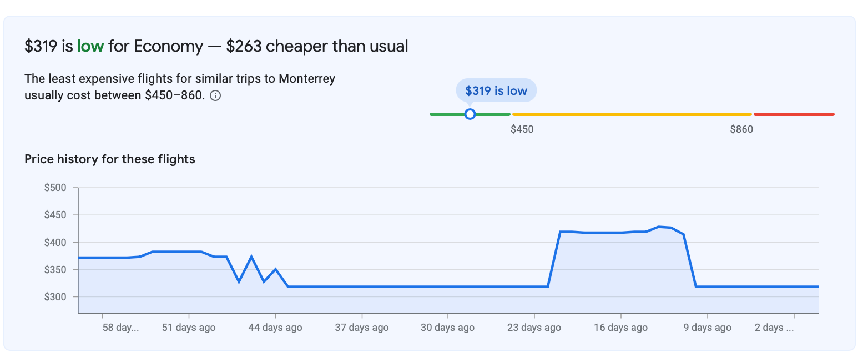
Task: Click the "Price history for these flights" heading
Action: coord(110,159)
